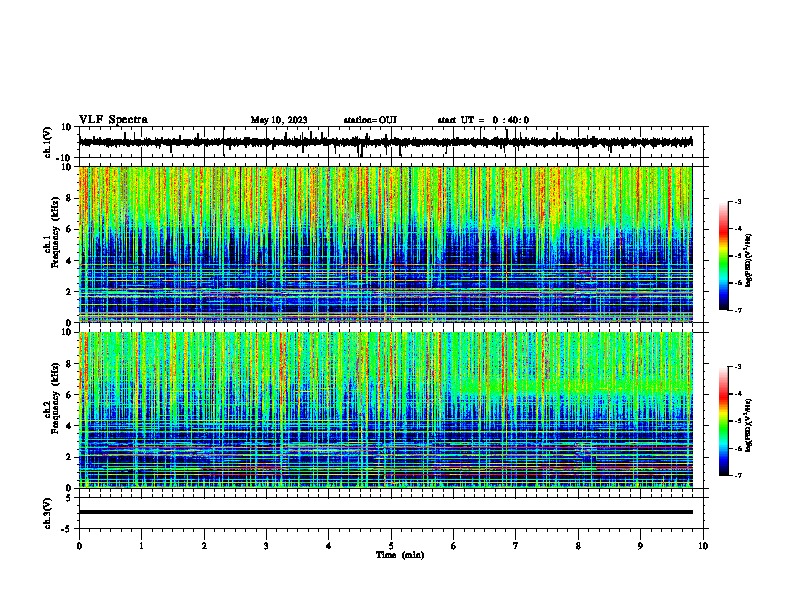The width and height of the screenshot is (792, 612).
Task: Click the "station=OUI" header text
Action: click(x=370, y=120)
